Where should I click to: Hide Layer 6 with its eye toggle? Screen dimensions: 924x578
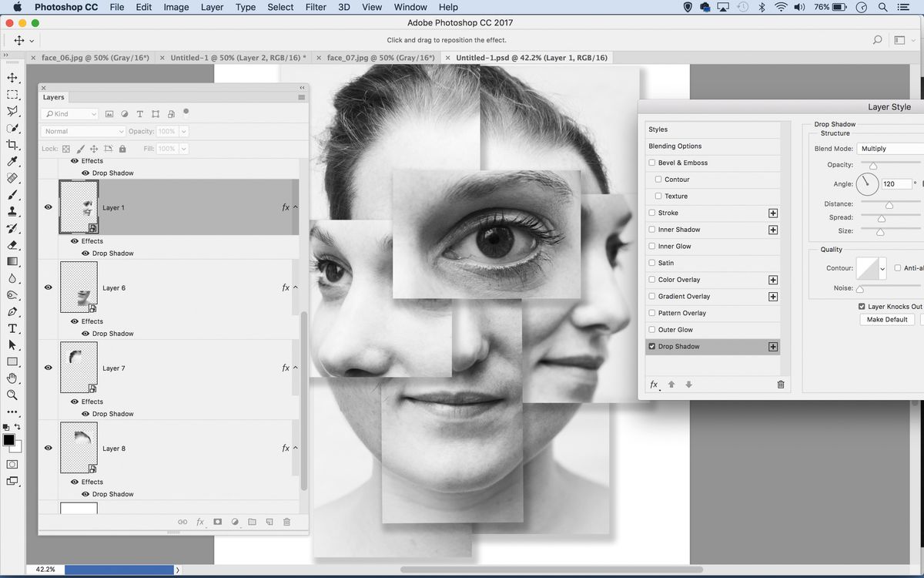click(48, 287)
